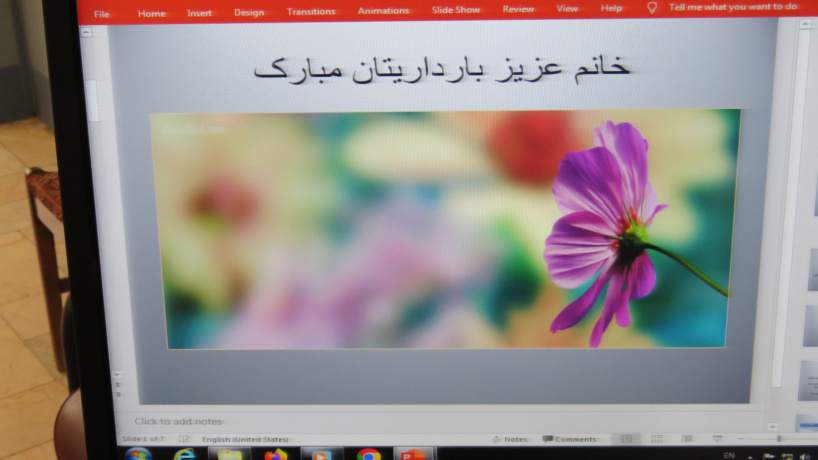Start Slide Show from status bar icon
818x460 pixels.
pyautogui.click(x=717, y=440)
